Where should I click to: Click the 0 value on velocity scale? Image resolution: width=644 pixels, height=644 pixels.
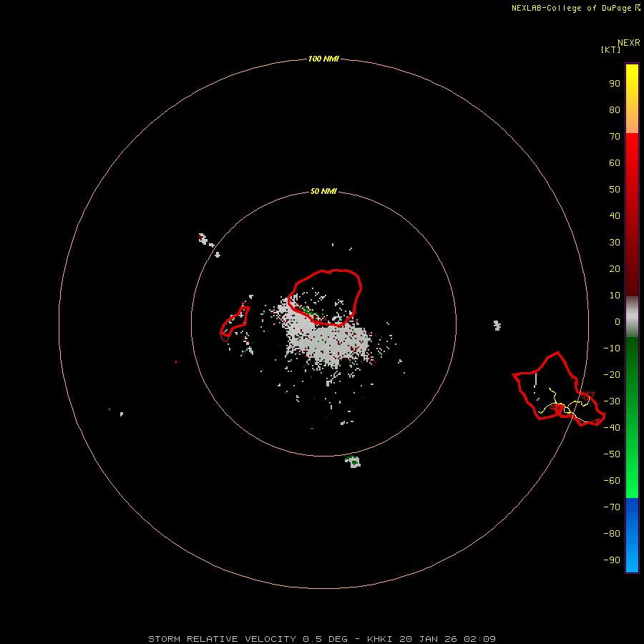coord(618,322)
